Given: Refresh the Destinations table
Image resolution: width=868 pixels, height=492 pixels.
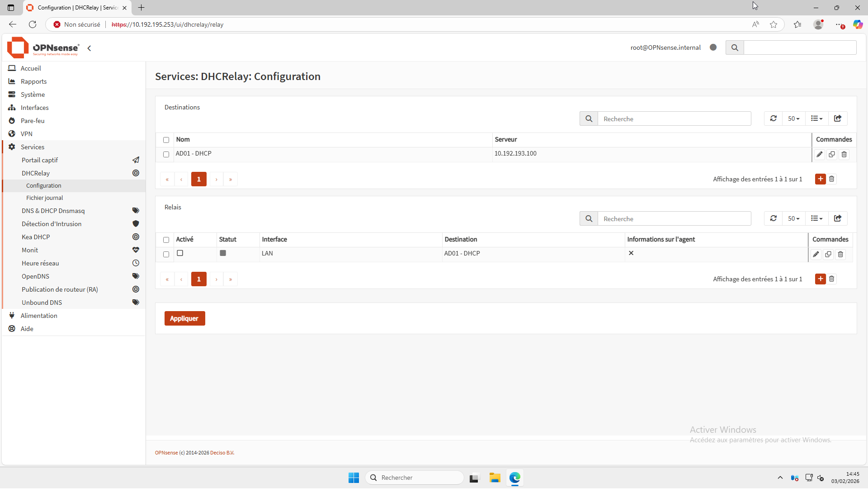Looking at the screenshot, I should 773,118.
